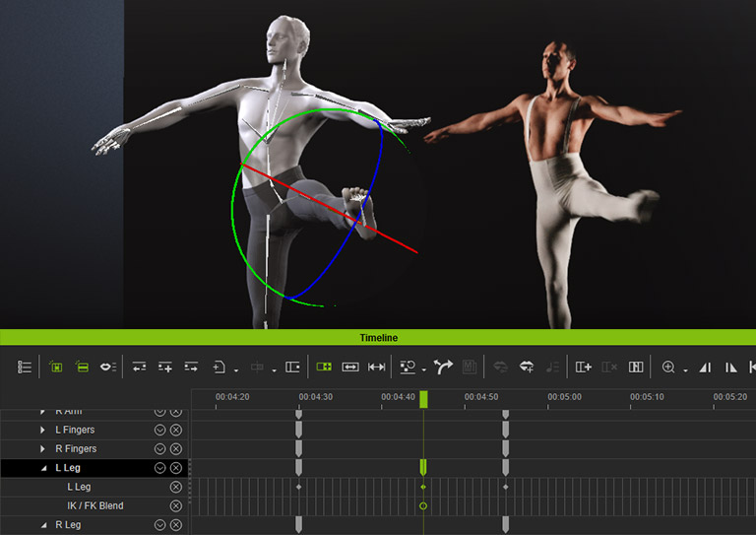Click the add column plus icon

pyautogui.click(x=583, y=367)
